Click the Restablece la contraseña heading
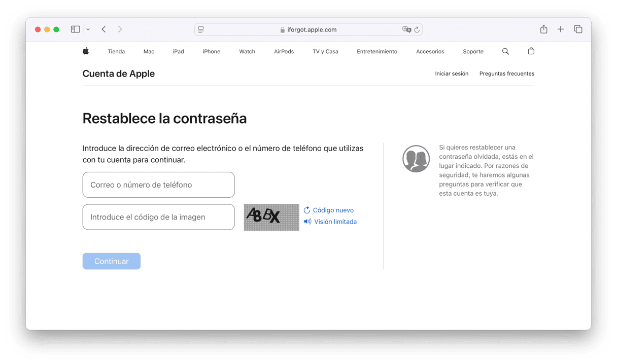Screen dimensions: 617x364 coord(164,119)
